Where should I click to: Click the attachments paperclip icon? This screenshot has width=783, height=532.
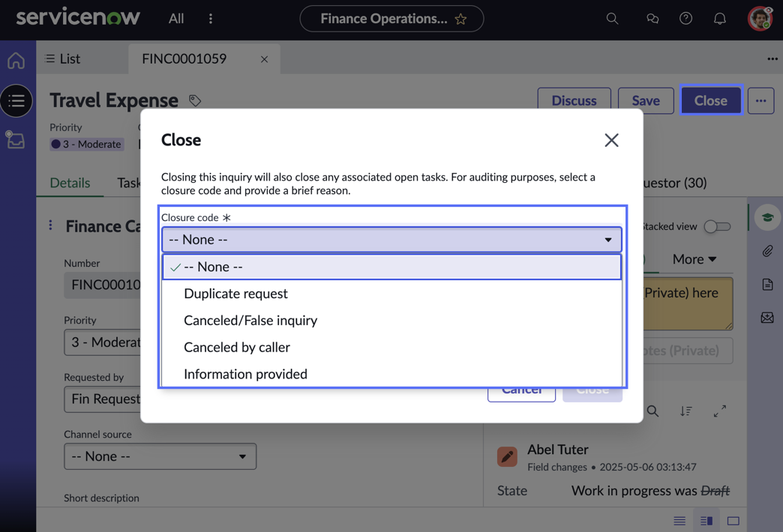767,250
